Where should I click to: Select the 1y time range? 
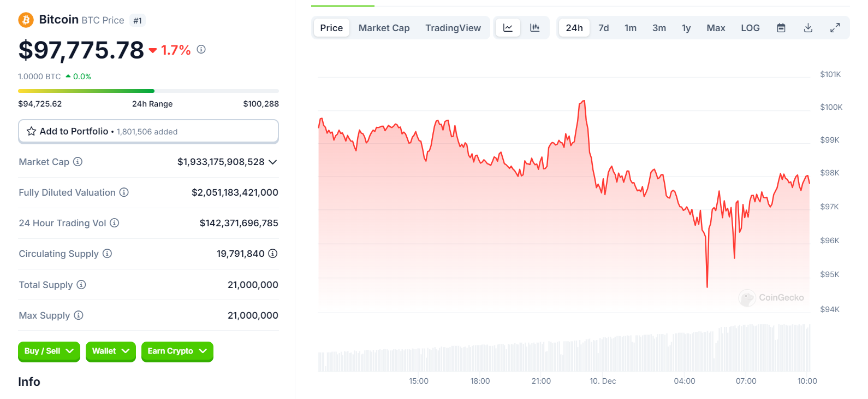point(686,28)
